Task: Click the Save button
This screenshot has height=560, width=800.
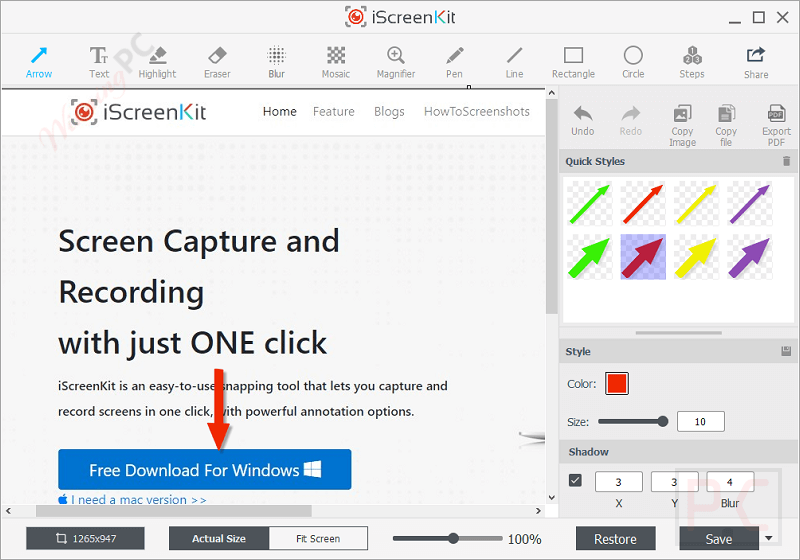Action: click(718, 539)
